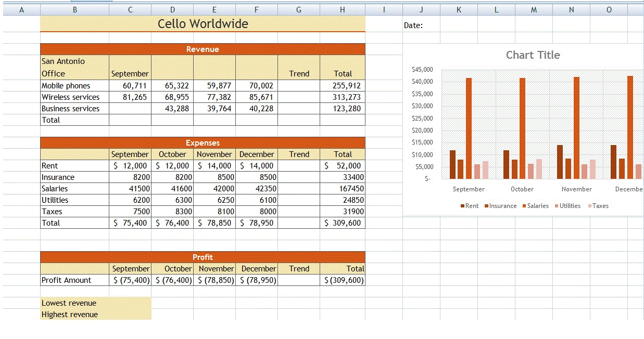The width and height of the screenshot is (644, 339).
Task: Click the Expenses section header banner
Action: click(203, 142)
